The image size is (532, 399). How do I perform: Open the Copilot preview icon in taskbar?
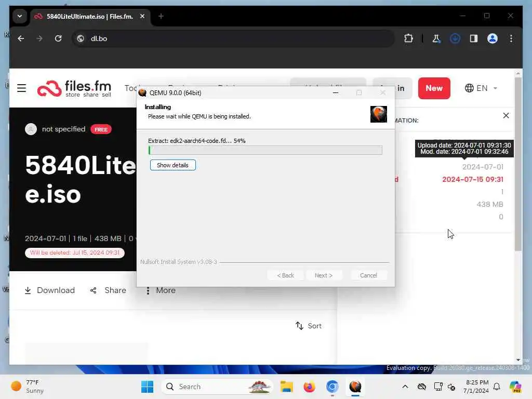click(515, 387)
